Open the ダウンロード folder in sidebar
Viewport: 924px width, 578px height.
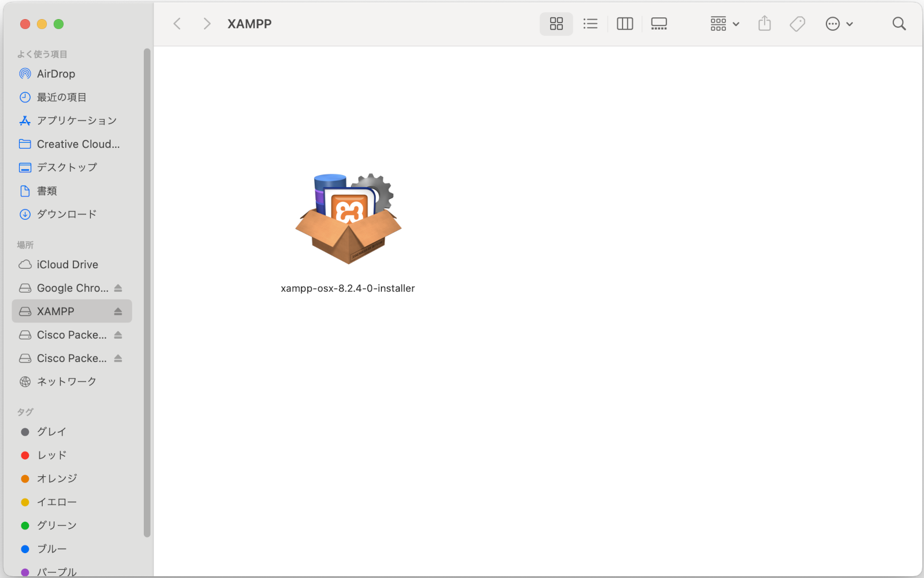click(66, 214)
